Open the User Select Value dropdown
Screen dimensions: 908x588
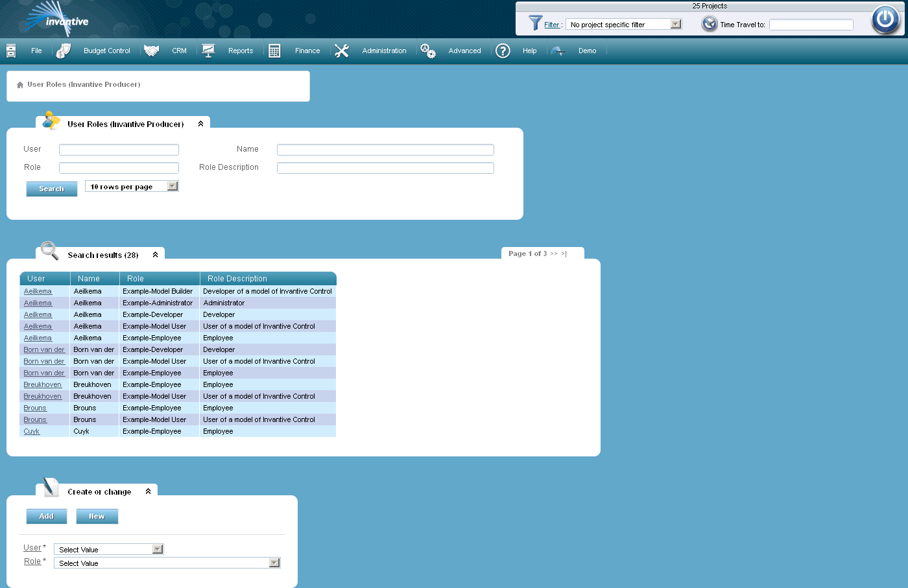(156, 548)
